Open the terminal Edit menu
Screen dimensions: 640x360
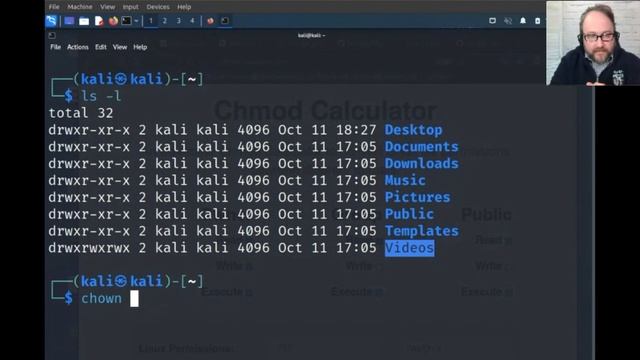click(101, 47)
